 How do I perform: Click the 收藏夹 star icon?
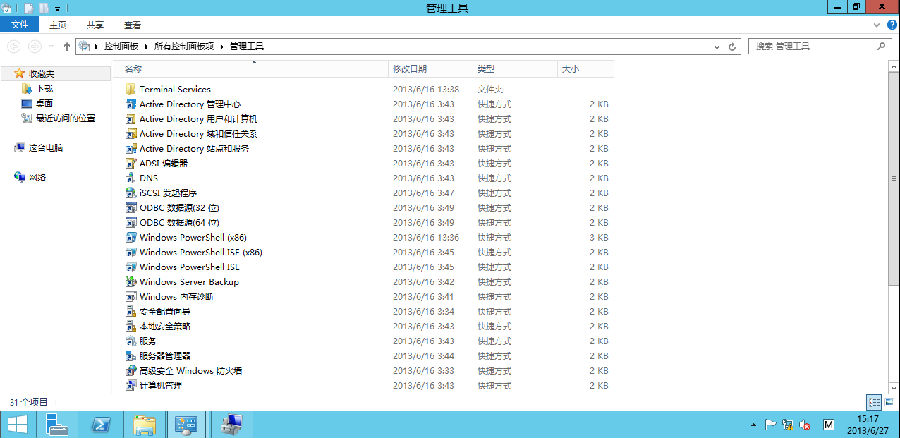click(20, 73)
